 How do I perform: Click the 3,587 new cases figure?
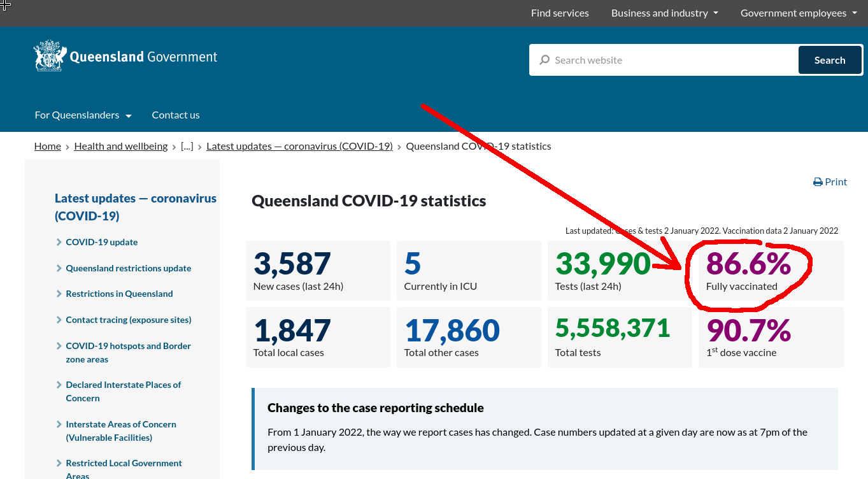pos(292,264)
